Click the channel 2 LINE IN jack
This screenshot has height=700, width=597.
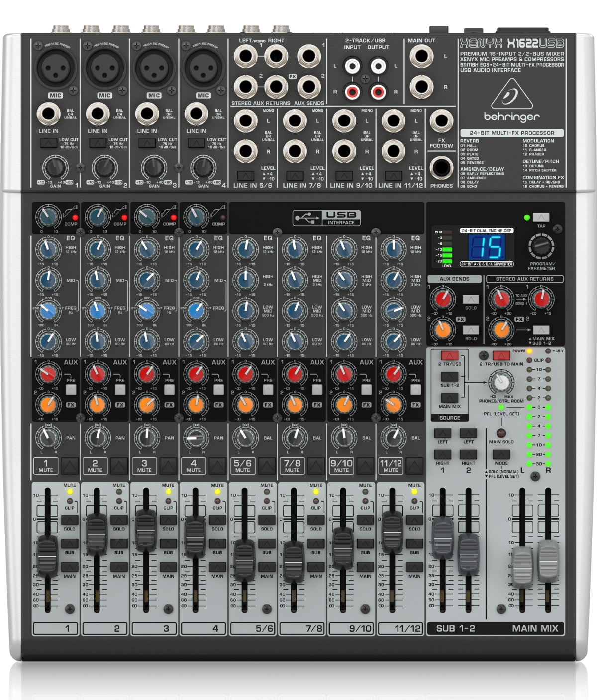[98, 114]
